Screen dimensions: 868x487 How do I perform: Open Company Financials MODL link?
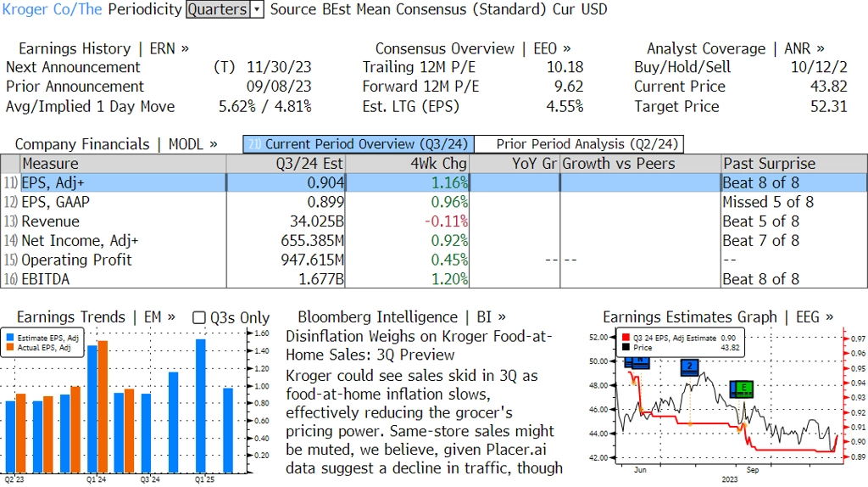coord(116,144)
